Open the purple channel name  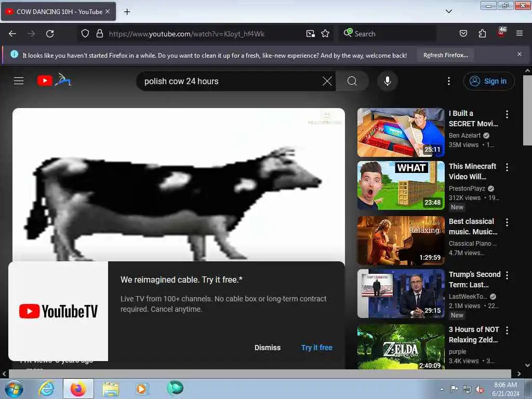click(x=457, y=352)
